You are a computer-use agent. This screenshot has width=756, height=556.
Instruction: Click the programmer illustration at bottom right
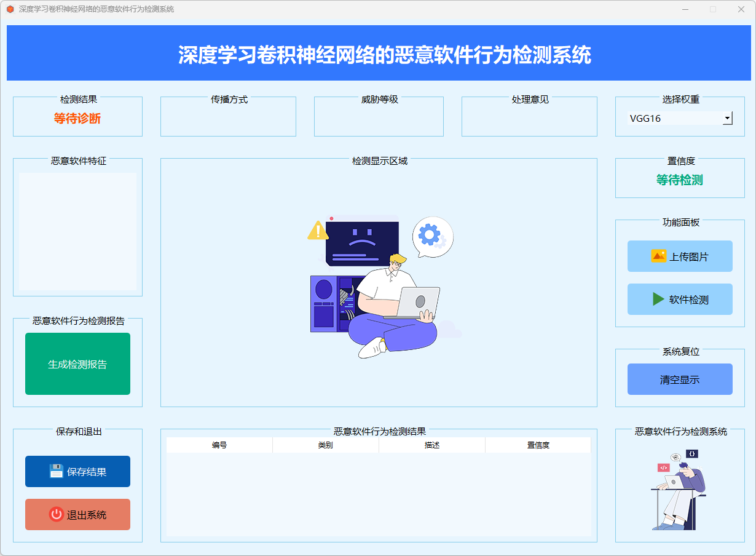point(679,489)
